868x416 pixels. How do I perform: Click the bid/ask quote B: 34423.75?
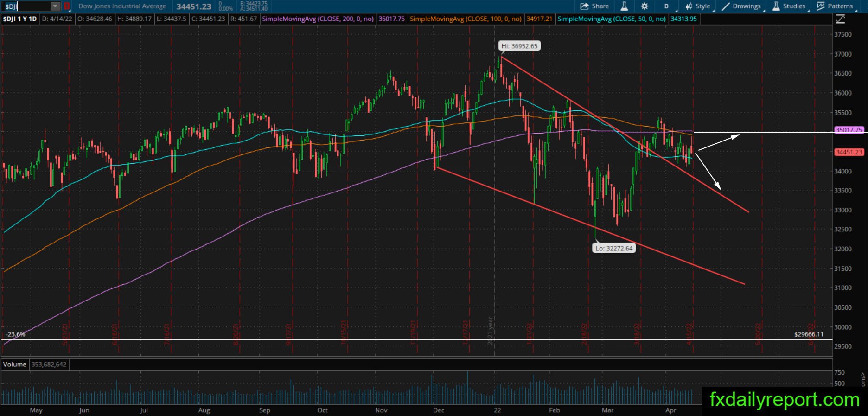point(254,4)
